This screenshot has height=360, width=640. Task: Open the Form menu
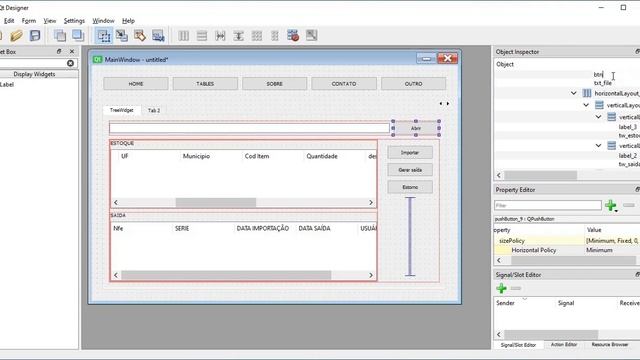(29, 20)
